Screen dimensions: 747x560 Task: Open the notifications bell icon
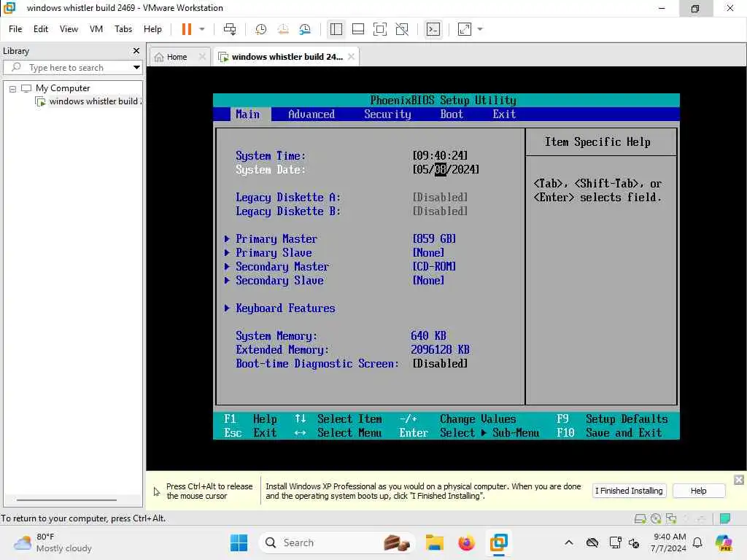(x=697, y=542)
